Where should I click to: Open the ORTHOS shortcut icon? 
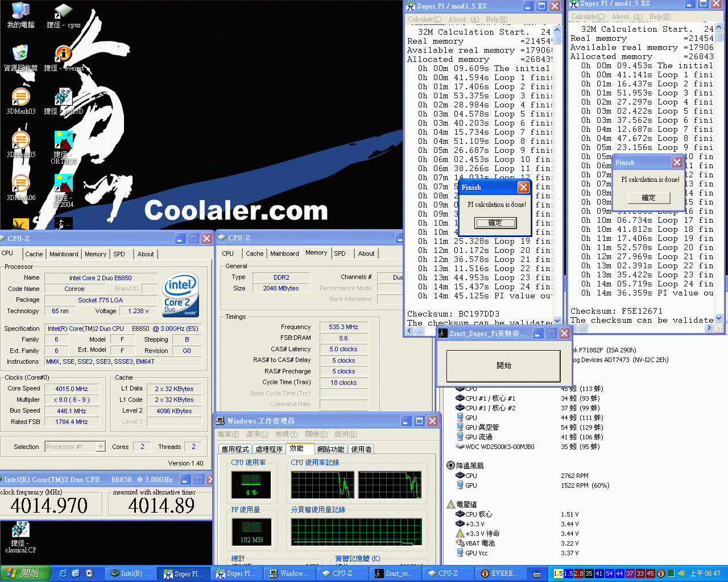[63, 147]
